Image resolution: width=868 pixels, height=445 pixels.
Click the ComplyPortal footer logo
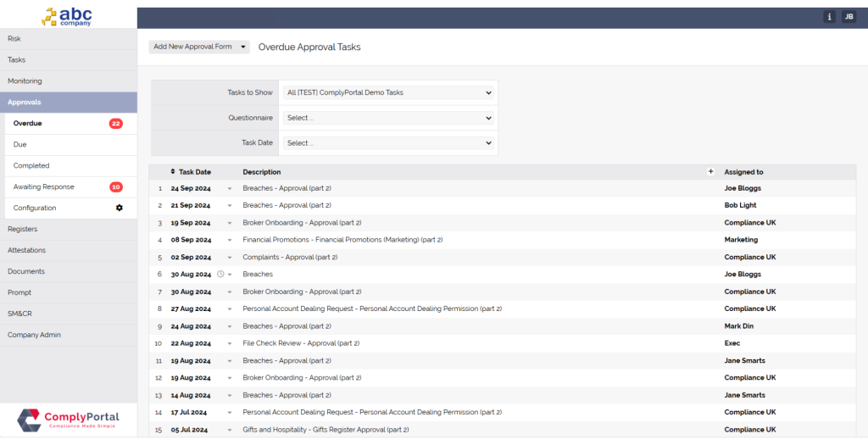click(68, 420)
